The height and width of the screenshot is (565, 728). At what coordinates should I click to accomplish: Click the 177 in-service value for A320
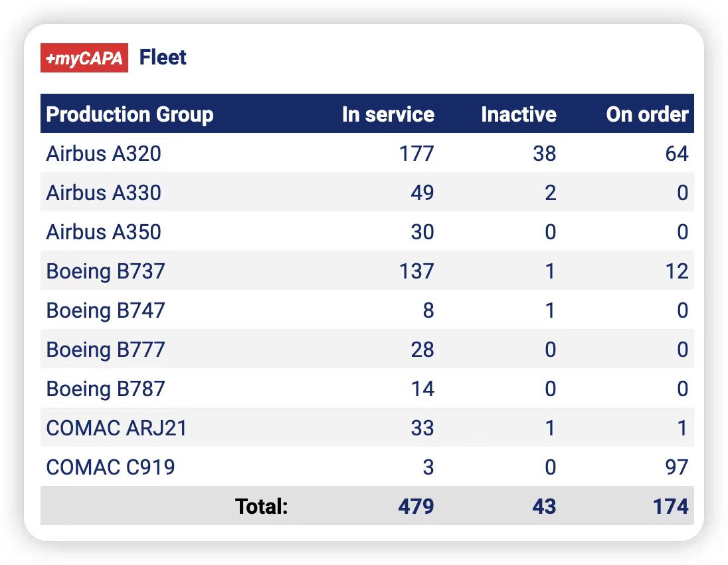pyautogui.click(x=416, y=154)
